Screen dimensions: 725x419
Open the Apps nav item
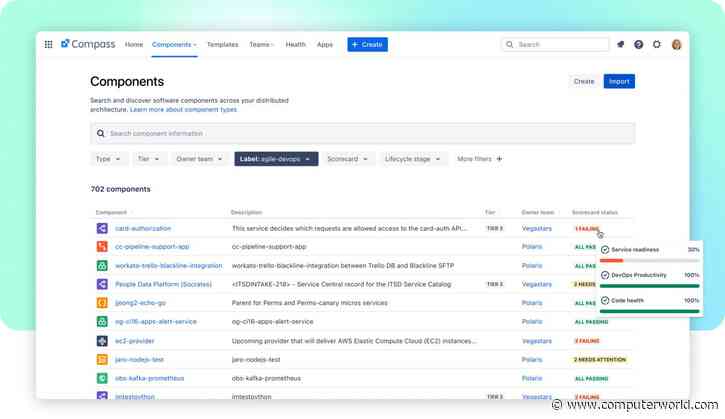tap(325, 45)
